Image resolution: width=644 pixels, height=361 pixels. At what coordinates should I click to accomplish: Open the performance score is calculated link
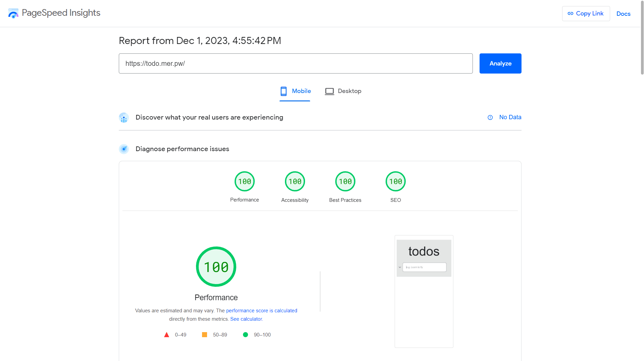click(x=261, y=311)
